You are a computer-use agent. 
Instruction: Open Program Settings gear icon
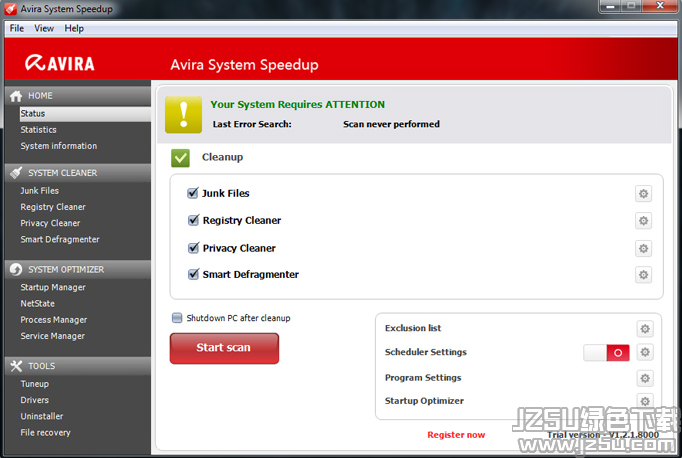click(645, 378)
